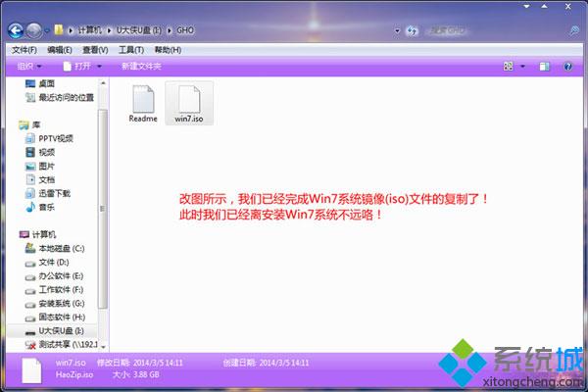Open the view options dropdown arrow
Image resolution: width=588 pixels, height=392 pixels.
[x=522, y=67]
